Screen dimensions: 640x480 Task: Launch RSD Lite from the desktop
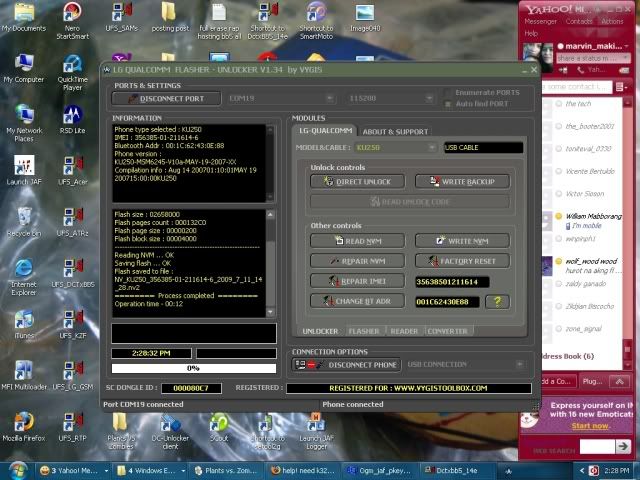(x=72, y=120)
